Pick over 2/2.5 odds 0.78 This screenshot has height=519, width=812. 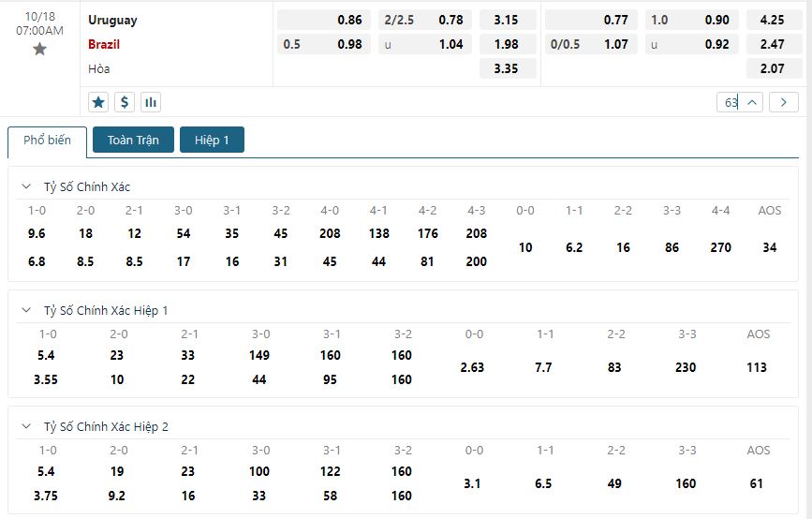click(x=424, y=21)
